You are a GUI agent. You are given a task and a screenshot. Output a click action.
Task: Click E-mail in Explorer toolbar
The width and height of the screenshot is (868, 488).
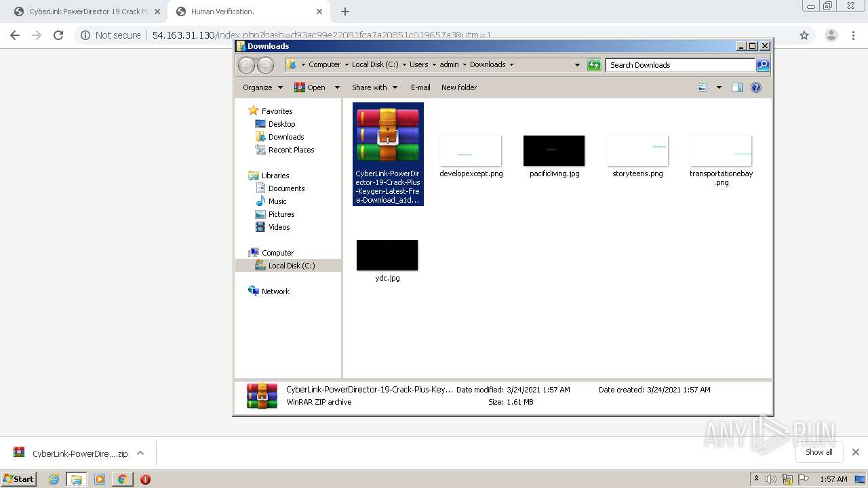tap(420, 87)
